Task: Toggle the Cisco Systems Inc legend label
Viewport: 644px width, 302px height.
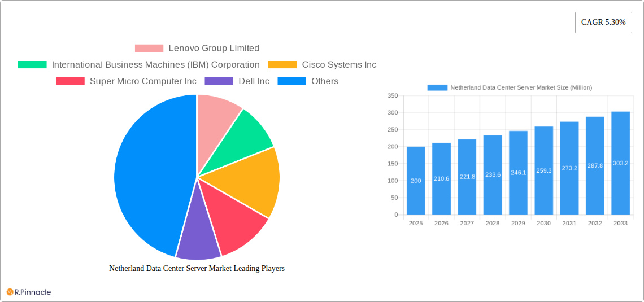Action: coord(340,65)
